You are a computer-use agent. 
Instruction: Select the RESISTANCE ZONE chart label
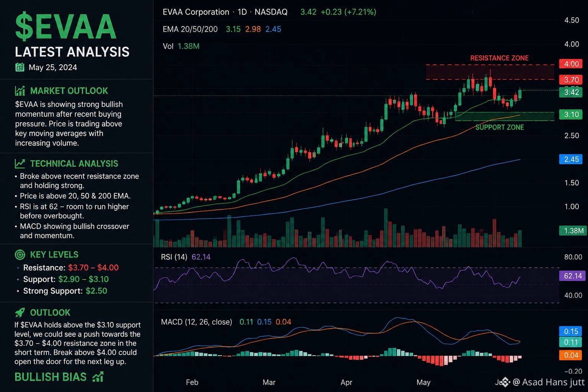pyautogui.click(x=499, y=58)
